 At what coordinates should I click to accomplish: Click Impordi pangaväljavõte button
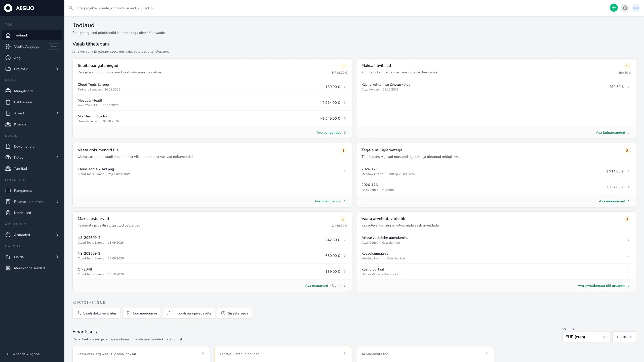click(189, 313)
